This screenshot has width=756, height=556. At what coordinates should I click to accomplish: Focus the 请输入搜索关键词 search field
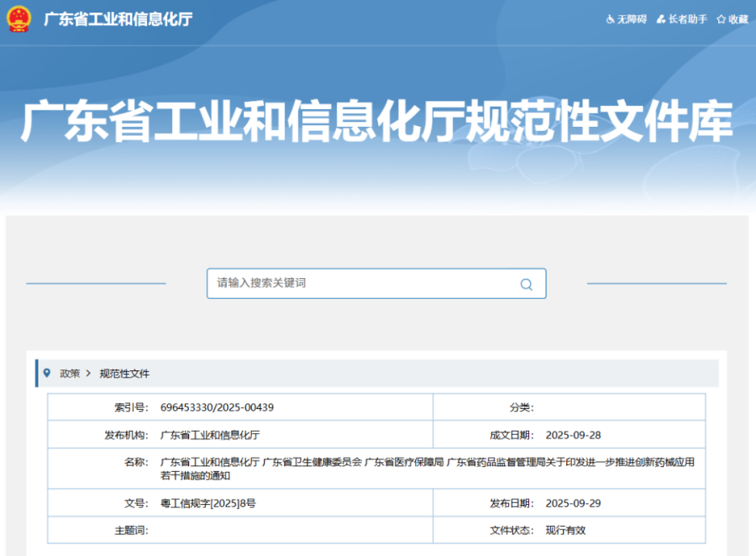[361, 284]
